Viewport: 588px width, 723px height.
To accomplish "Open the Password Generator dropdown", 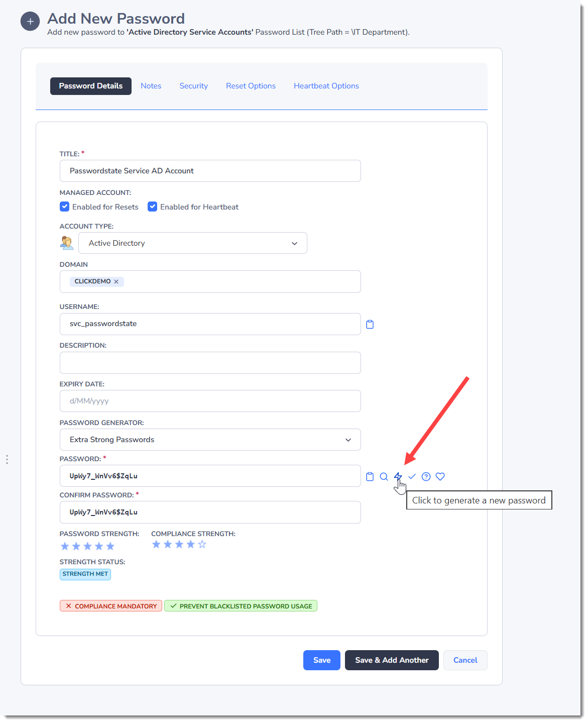I will click(x=210, y=440).
